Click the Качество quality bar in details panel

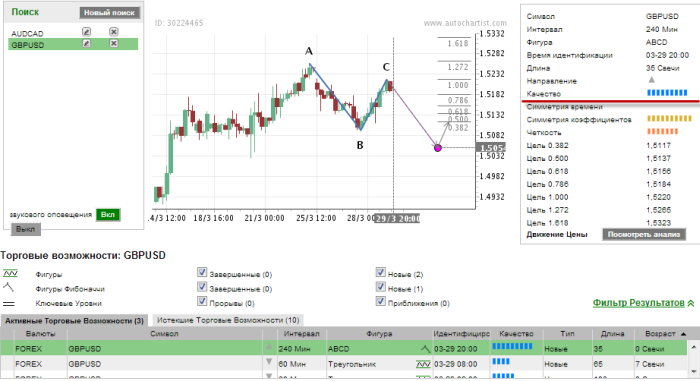click(x=667, y=93)
